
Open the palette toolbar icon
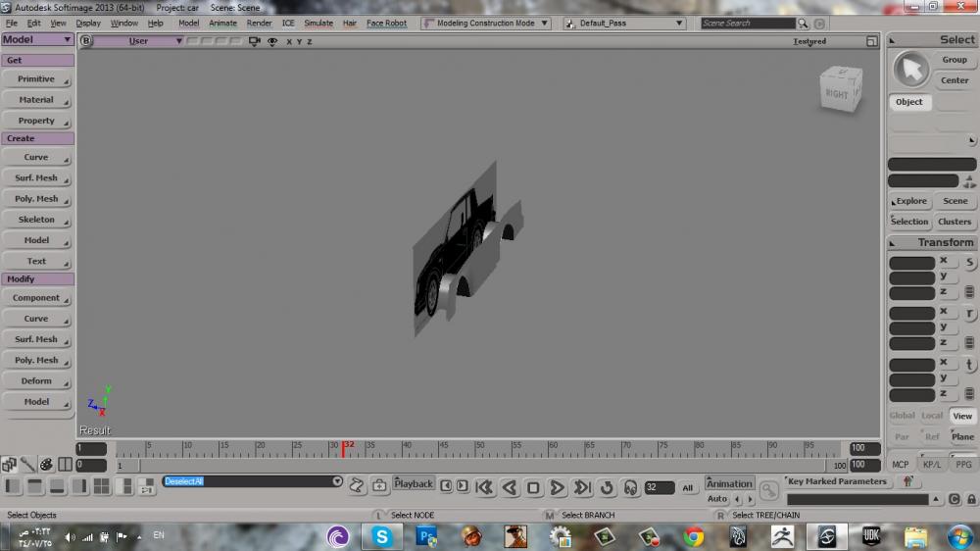46,464
